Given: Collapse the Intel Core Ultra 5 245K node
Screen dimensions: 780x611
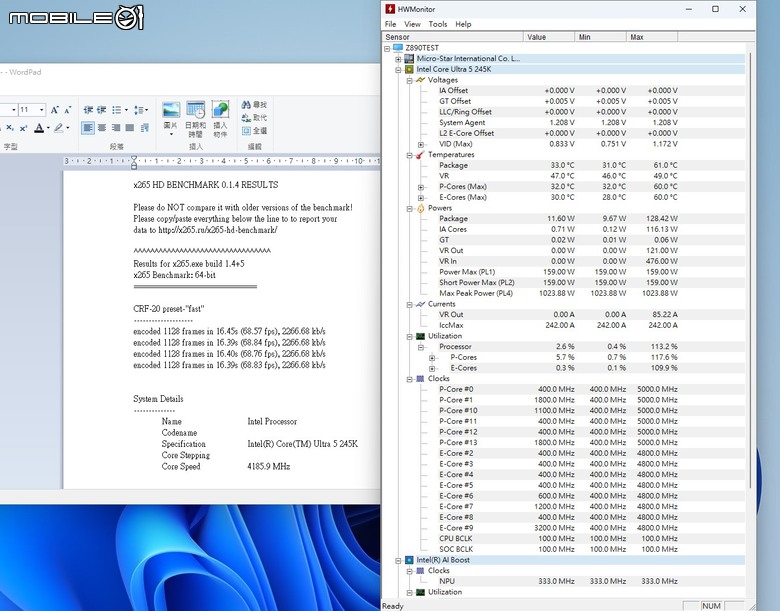Looking at the screenshot, I should (x=398, y=70).
